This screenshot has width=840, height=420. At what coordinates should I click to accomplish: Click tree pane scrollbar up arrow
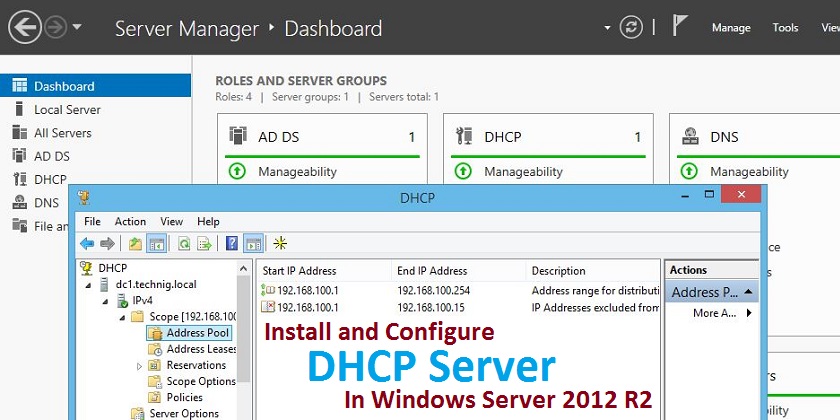243,268
